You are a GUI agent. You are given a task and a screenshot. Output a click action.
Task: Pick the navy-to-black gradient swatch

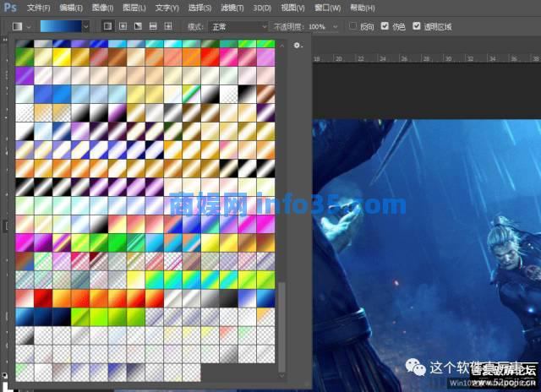point(62,317)
